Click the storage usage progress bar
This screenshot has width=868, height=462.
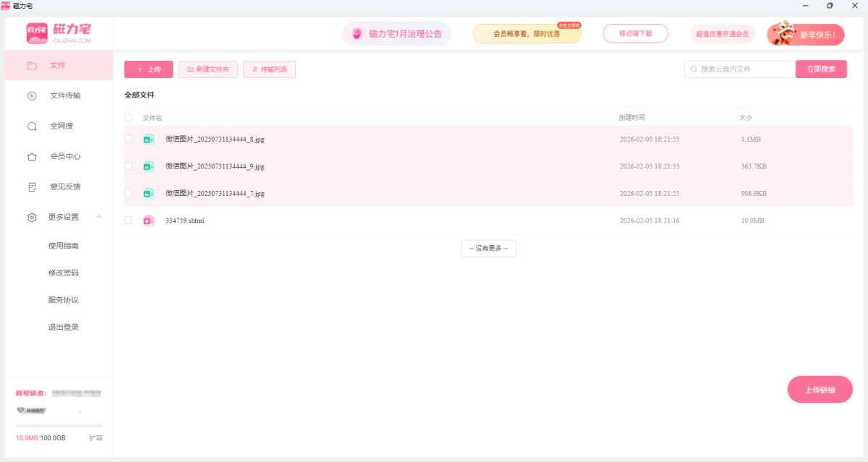point(59,427)
